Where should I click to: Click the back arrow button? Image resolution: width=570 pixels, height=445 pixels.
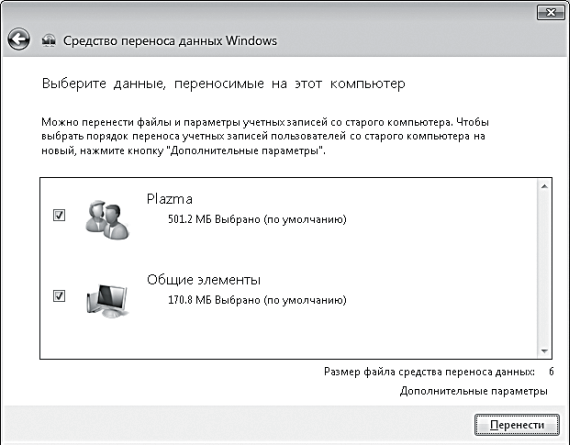19,39
